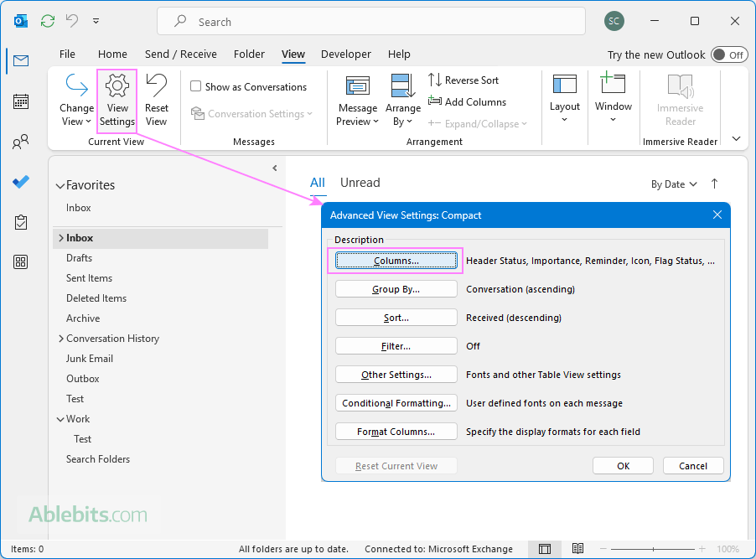
Task: Open the Change View dropdown
Action: pyautogui.click(x=76, y=101)
